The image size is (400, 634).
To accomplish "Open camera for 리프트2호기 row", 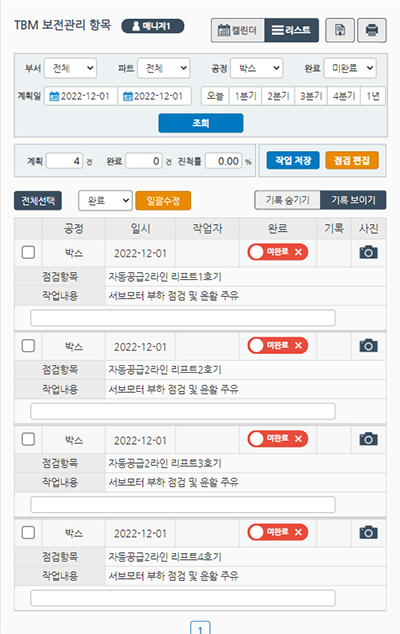I will click(368, 346).
